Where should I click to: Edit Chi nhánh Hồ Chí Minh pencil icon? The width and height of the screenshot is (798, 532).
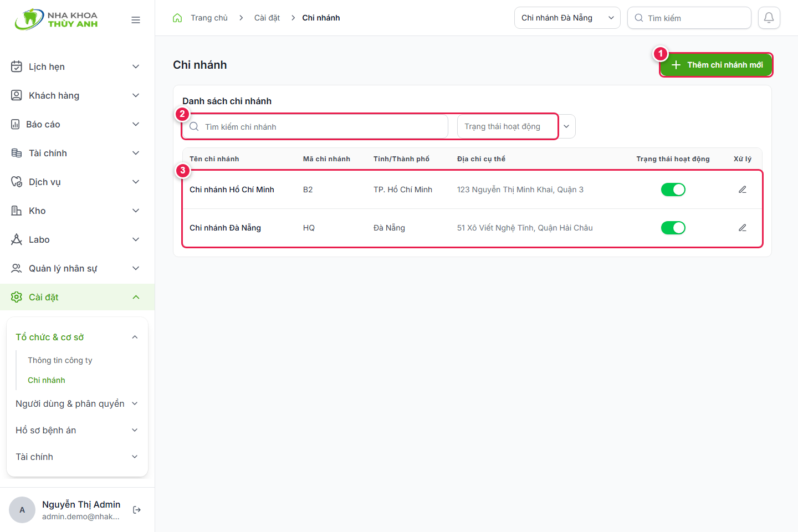(743, 190)
